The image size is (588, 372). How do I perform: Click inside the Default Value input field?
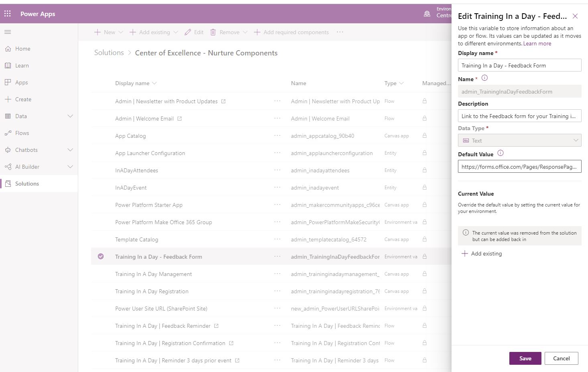point(519,166)
